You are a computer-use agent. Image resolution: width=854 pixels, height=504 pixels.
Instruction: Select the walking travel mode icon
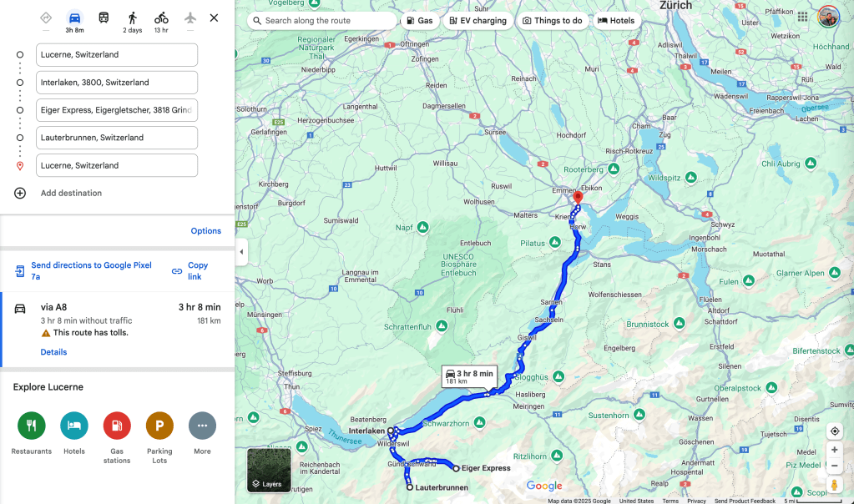pos(133,18)
